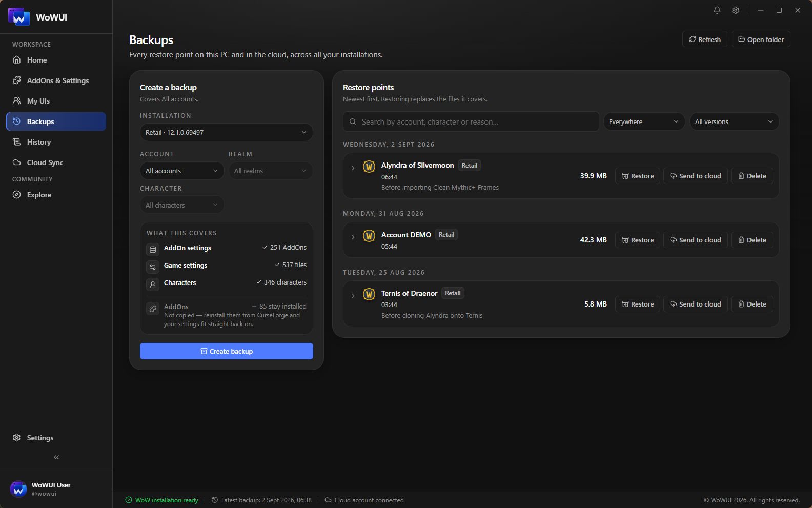The width and height of the screenshot is (812, 508).
Task: Open the All versions filter dropdown
Action: tap(734, 121)
